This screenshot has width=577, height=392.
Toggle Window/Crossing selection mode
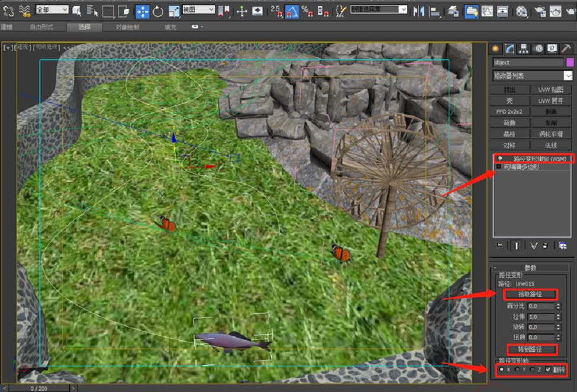(124, 11)
